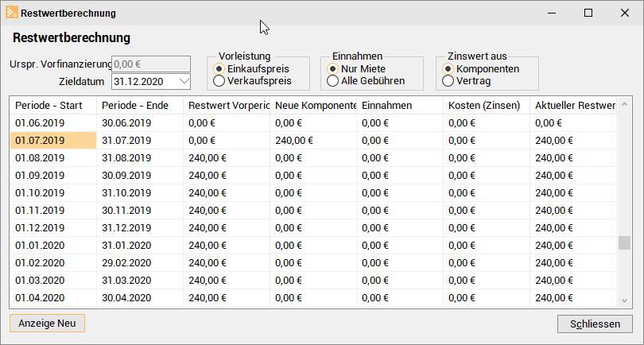Select the row starting 01.01.2020
This screenshot has height=345, width=644.
click(52, 245)
